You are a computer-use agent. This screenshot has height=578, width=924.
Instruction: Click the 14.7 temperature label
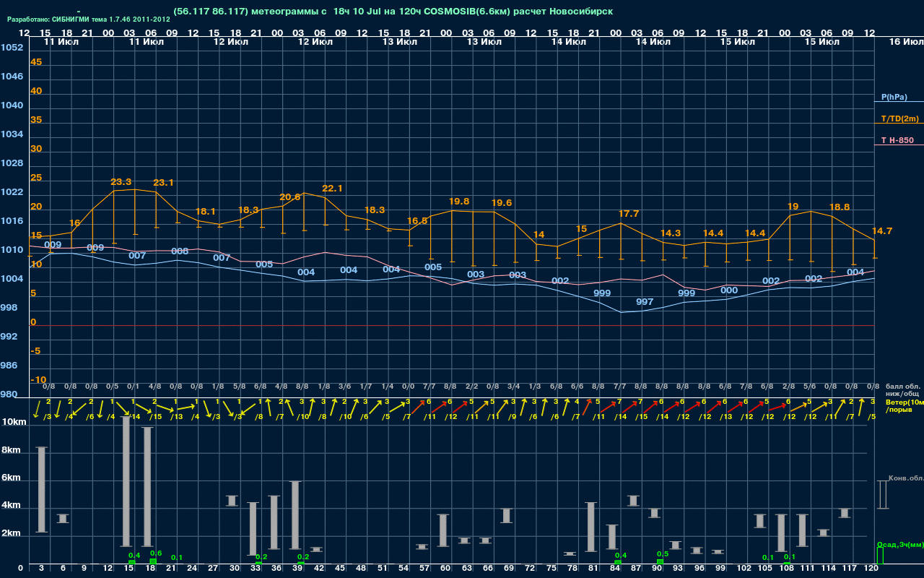pyautogui.click(x=882, y=231)
